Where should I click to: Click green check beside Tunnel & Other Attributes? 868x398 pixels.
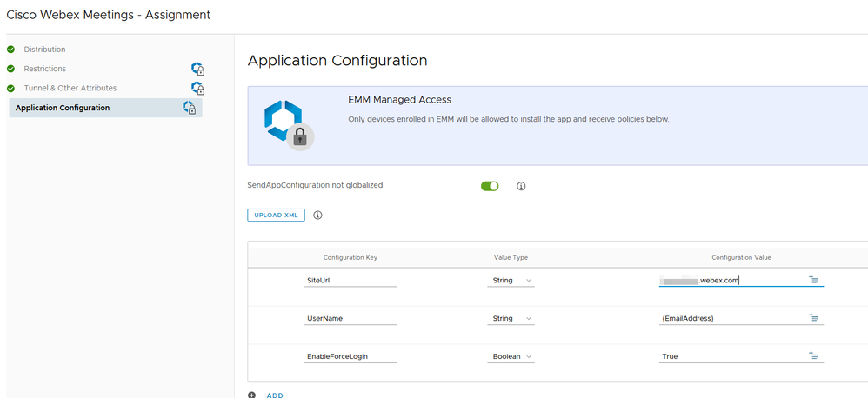click(x=10, y=88)
